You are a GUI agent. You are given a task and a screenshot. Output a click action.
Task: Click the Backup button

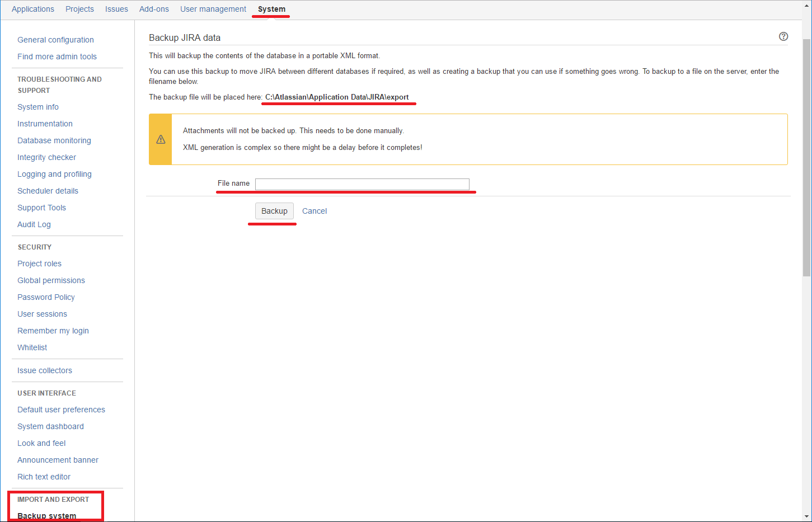pyautogui.click(x=274, y=211)
